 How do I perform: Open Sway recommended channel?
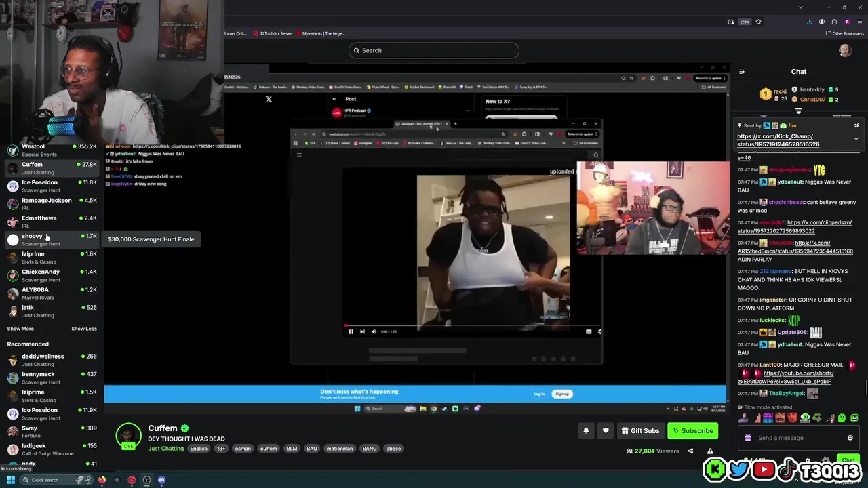(52, 432)
